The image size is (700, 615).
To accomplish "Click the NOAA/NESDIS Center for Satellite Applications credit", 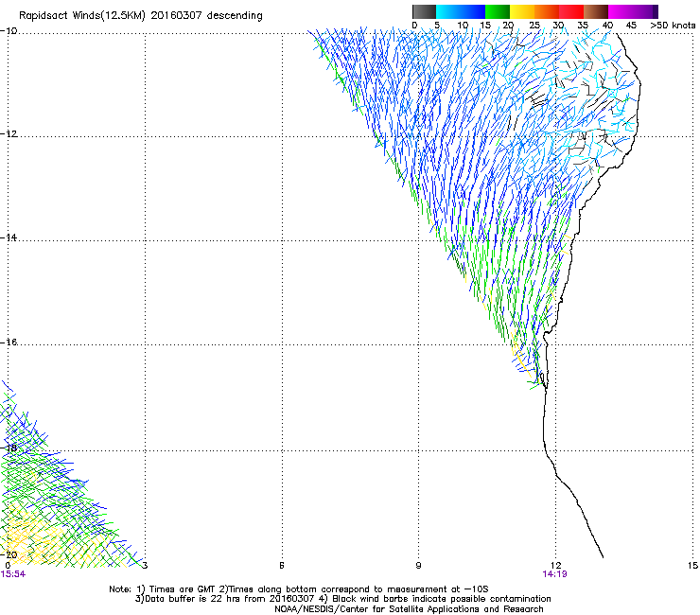I will click(409, 609).
